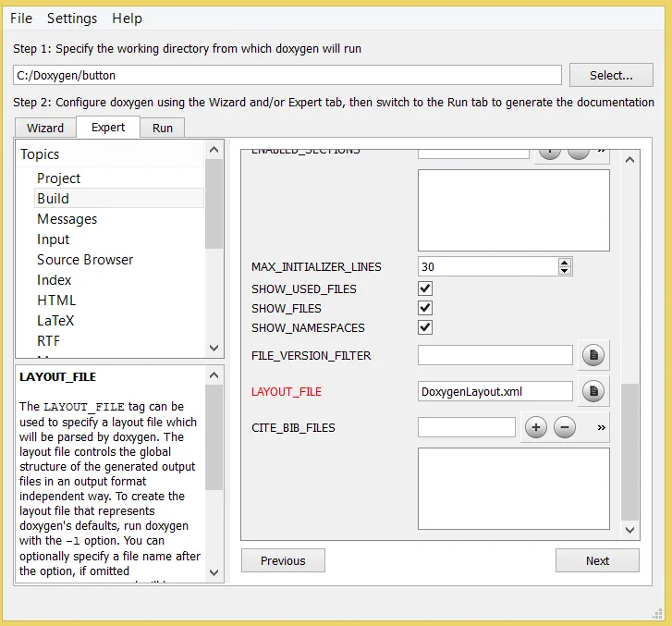Open the Help menu
The width and height of the screenshot is (672, 626).
point(127,18)
